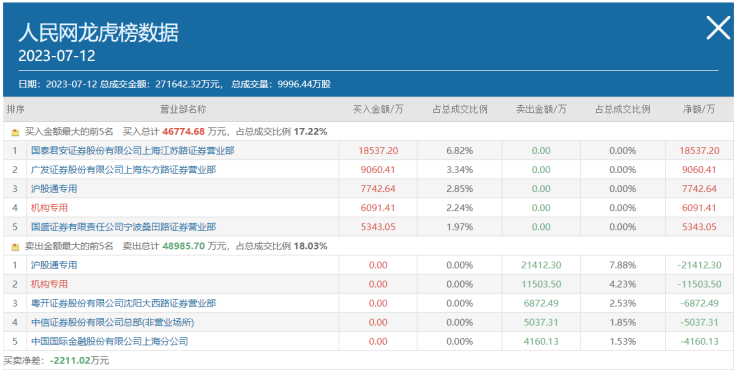Select buy amount 9060.41 in the 买入金额 column
This screenshot has height=374, width=737.
point(378,170)
